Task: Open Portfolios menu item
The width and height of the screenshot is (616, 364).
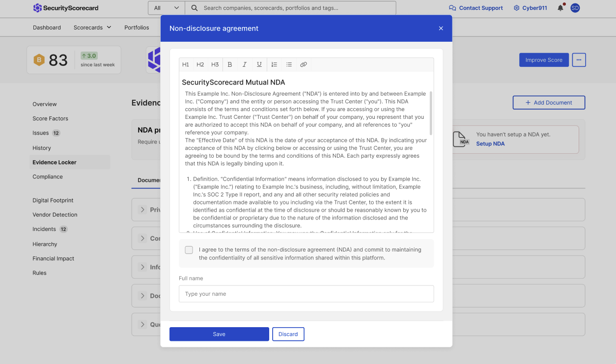Action: [x=137, y=28]
